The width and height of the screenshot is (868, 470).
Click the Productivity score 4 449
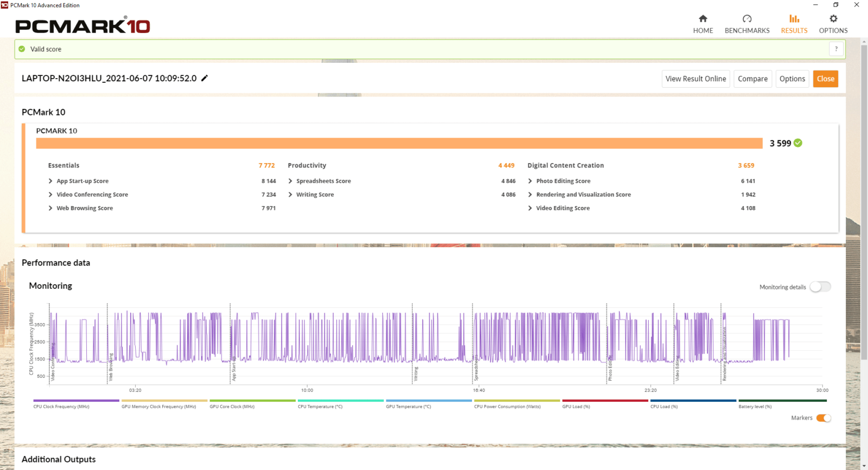[507, 165]
